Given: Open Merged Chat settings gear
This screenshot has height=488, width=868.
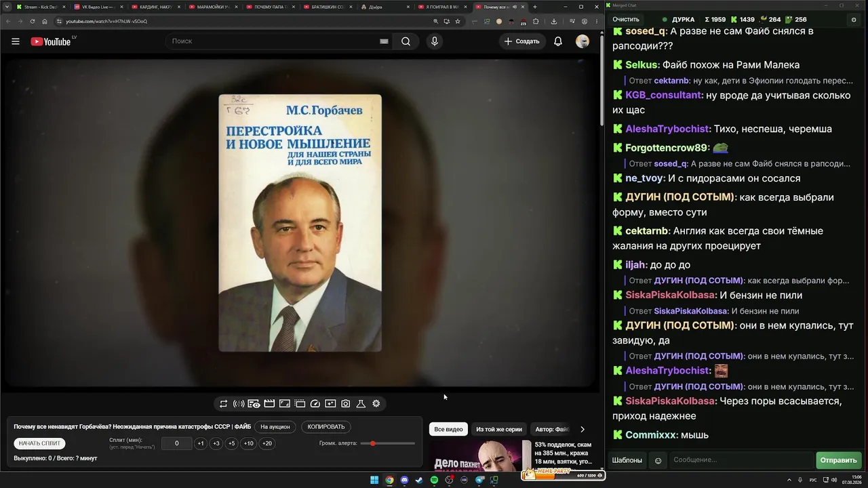Looking at the screenshot, I should [854, 20].
